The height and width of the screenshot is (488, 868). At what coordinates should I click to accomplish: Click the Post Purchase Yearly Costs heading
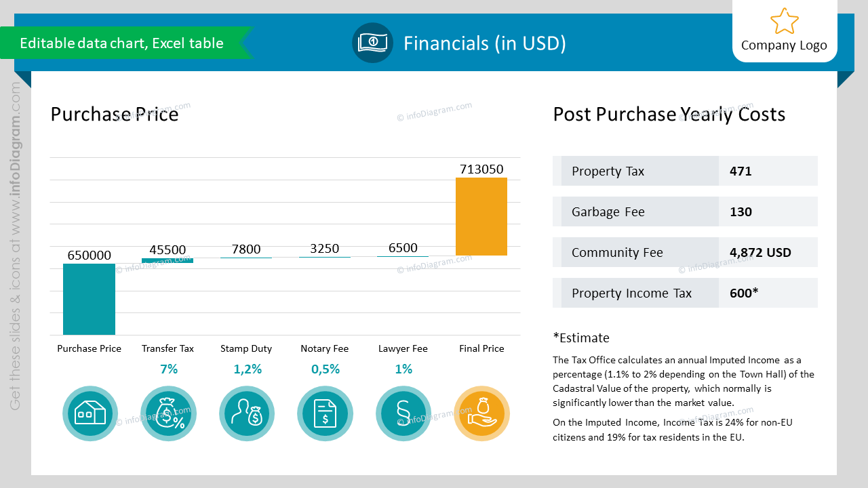pos(669,115)
